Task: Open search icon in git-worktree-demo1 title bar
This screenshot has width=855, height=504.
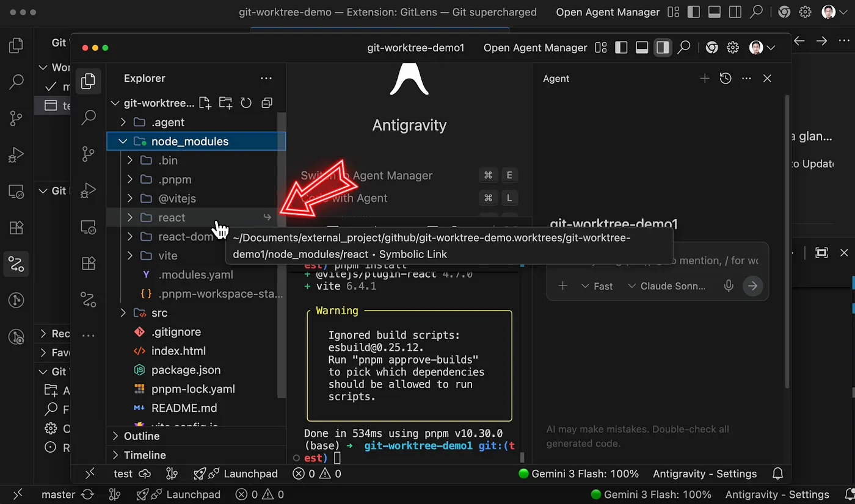Action: [684, 48]
